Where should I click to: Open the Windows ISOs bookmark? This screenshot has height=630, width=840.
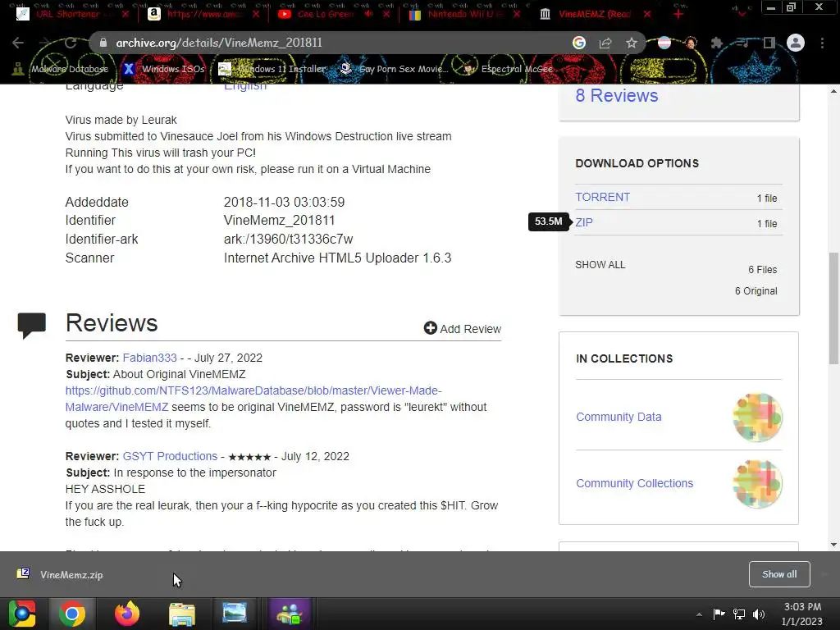pos(164,69)
